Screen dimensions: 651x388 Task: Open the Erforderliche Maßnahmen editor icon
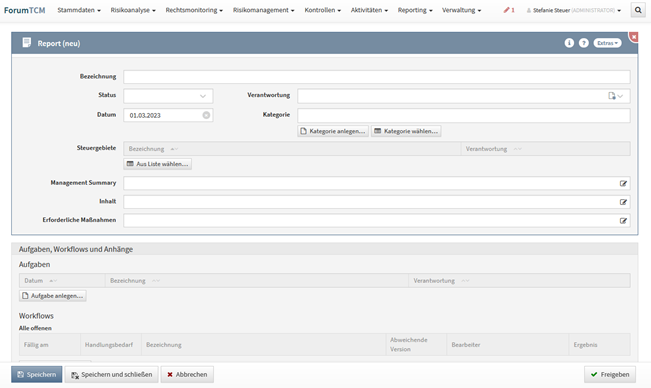[x=623, y=221]
